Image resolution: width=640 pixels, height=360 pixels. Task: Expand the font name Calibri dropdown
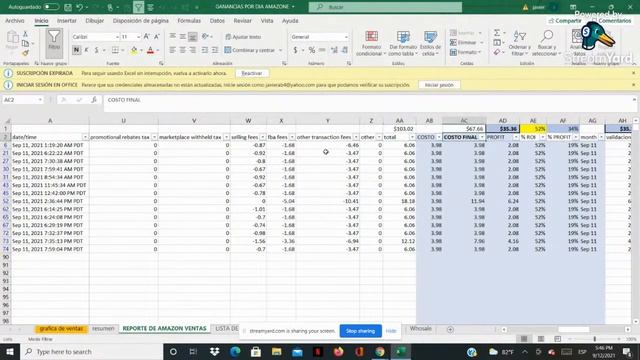117,37
